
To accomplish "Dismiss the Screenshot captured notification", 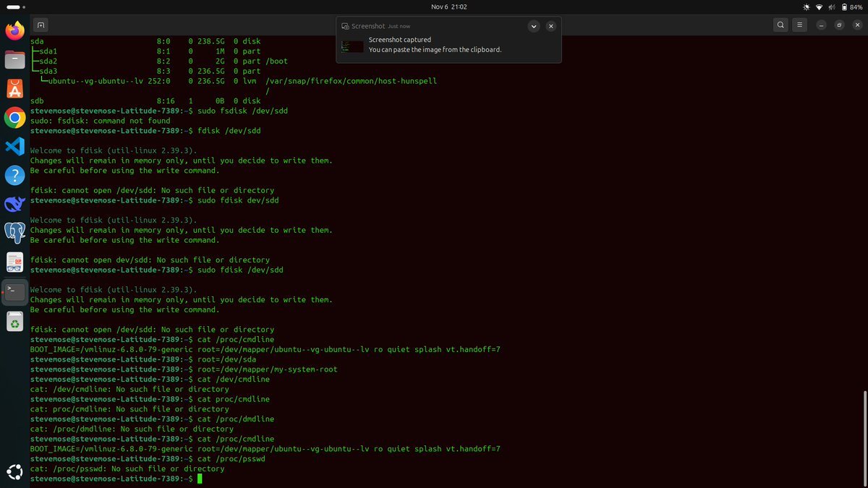I will 550,26.
